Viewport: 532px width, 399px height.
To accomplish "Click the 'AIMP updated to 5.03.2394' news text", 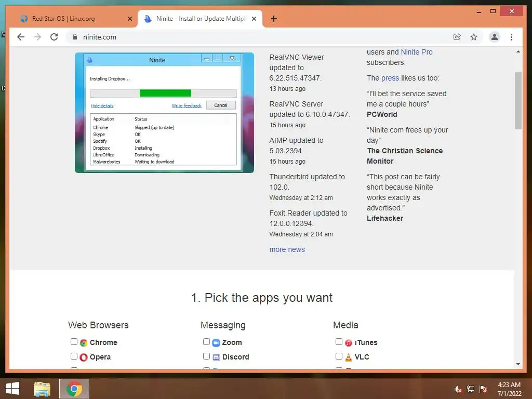I will point(296,145).
